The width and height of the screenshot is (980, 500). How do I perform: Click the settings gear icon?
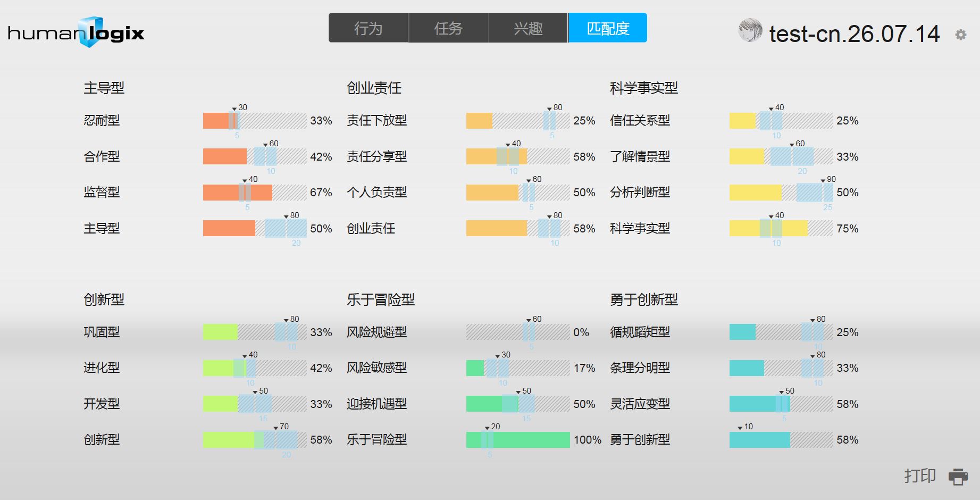pos(960,35)
